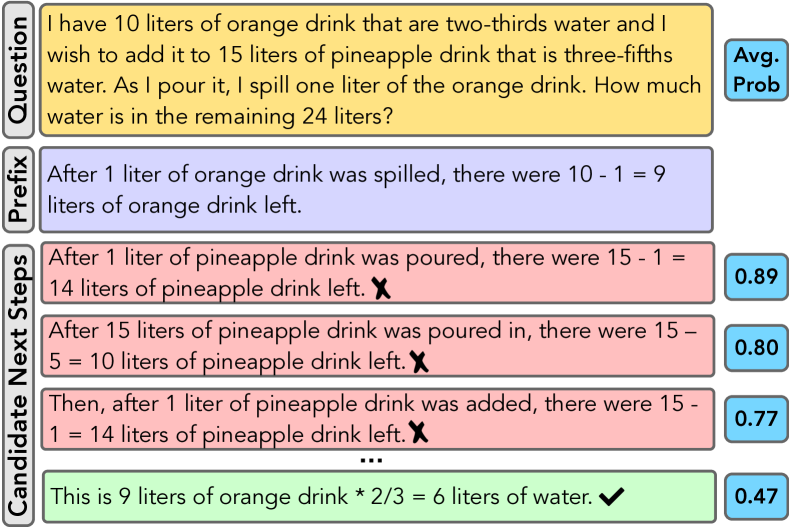
Task: Open the vertical "Question" label
Action: tap(17, 70)
